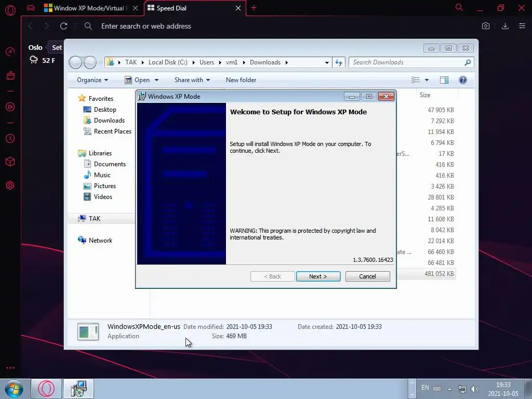Open the Extensions cube sidebar icon
Viewport: 532px width, 399px height.
pyautogui.click(x=10, y=162)
